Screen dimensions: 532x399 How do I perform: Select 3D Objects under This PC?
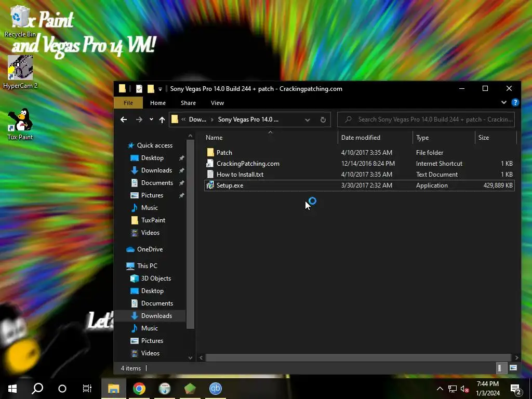156,278
